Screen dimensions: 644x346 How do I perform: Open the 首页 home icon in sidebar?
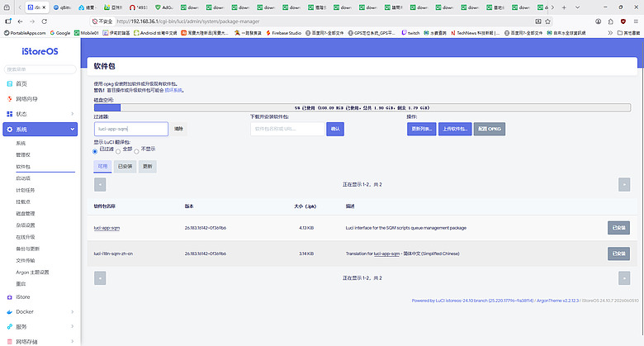click(x=9, y=84)
